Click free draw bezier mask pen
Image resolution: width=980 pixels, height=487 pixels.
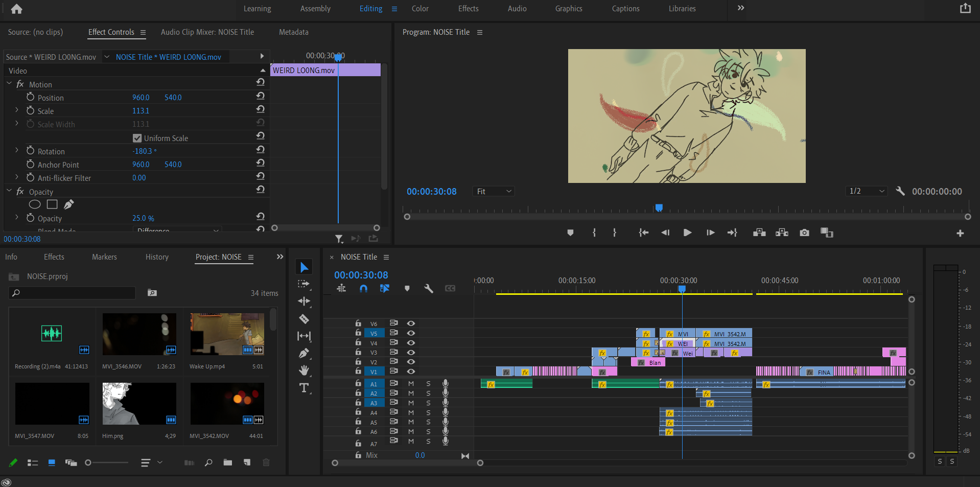(69, 204)
